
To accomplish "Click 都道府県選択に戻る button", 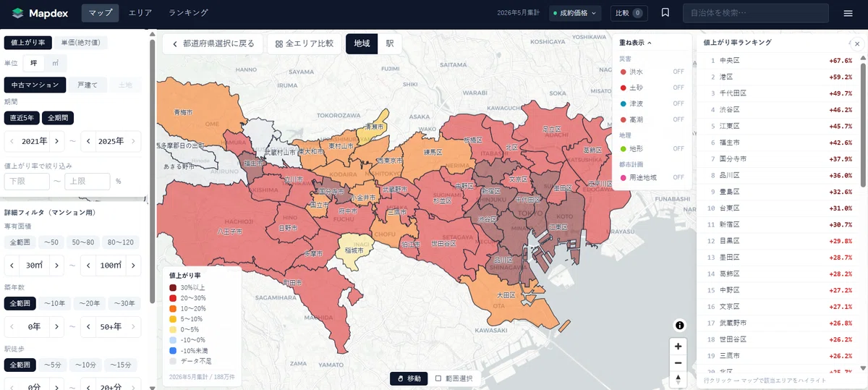I will coord(213,43).
